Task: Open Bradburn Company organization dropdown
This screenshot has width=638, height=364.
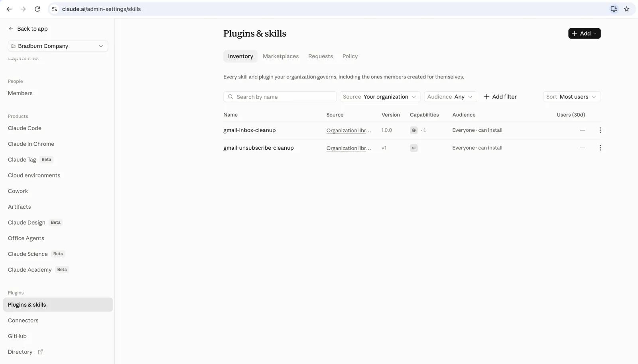Action: [58, 46]
